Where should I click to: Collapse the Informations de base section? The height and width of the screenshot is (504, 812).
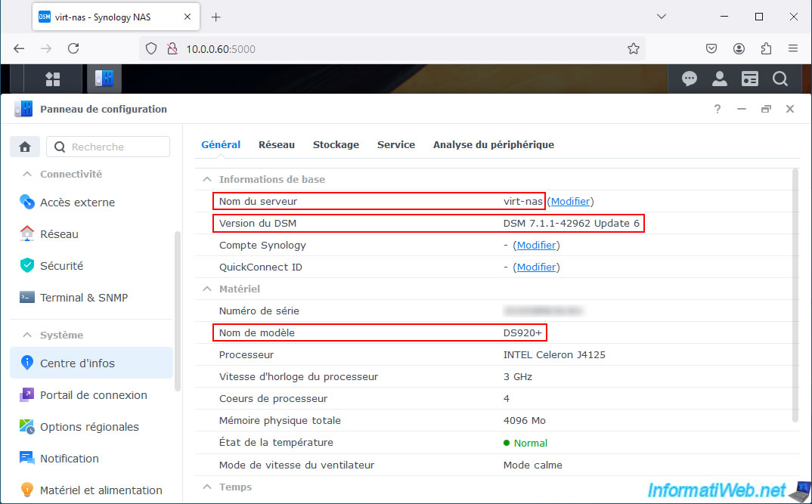[207, 180]
